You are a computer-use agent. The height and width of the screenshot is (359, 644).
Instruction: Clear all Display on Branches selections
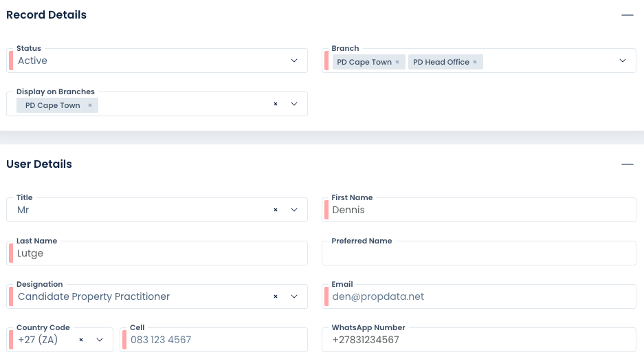(276, 104)
